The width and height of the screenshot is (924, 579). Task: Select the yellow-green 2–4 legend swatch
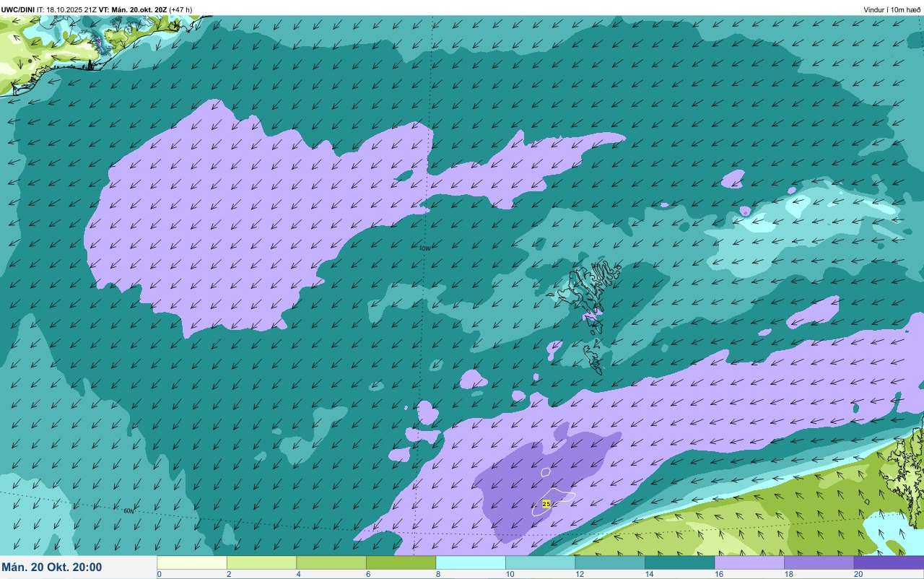[261, 562]
